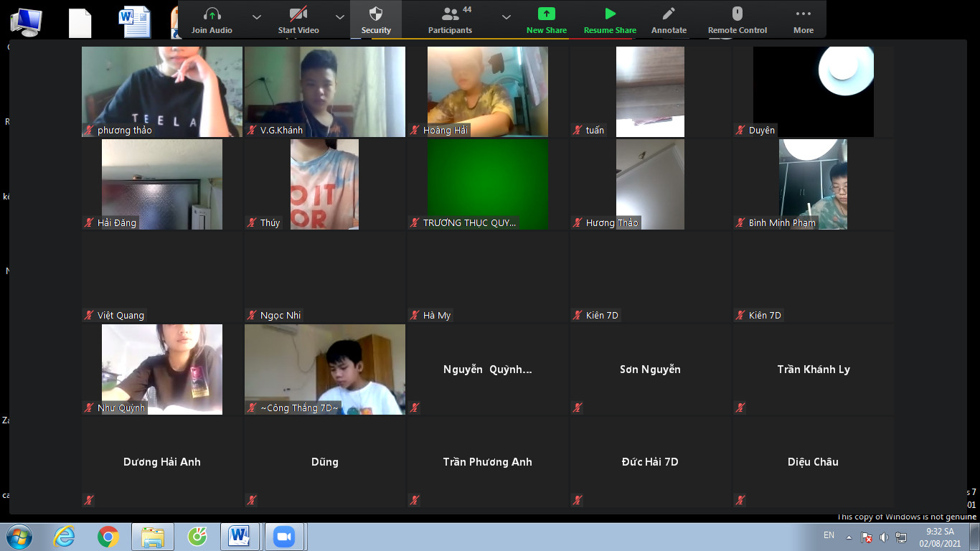The image size is (980, 551).
Task: Click the EN language indicator in tray
Action: point(829,535)
